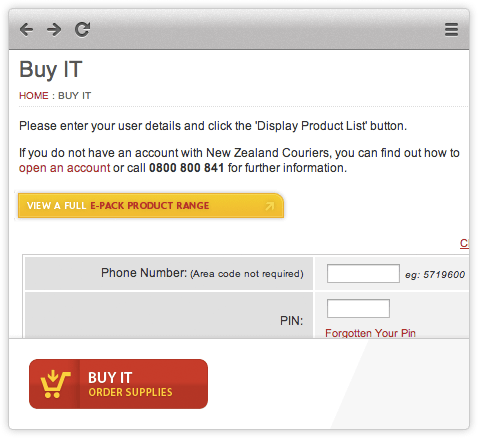Go to the HOME breadcrumb link
The width and height of the screenshot is (478, 438).
point(34,96)
